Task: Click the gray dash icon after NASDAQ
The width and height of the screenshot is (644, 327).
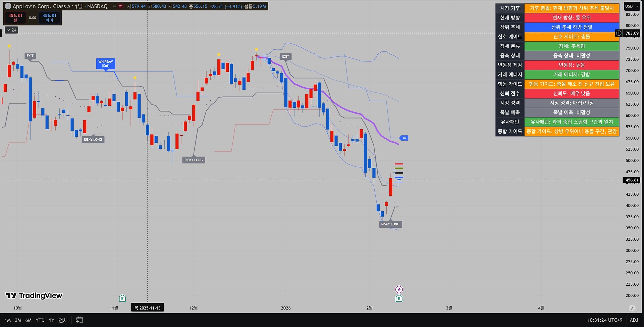Action: pyautogui.click(x=114, y=6)
